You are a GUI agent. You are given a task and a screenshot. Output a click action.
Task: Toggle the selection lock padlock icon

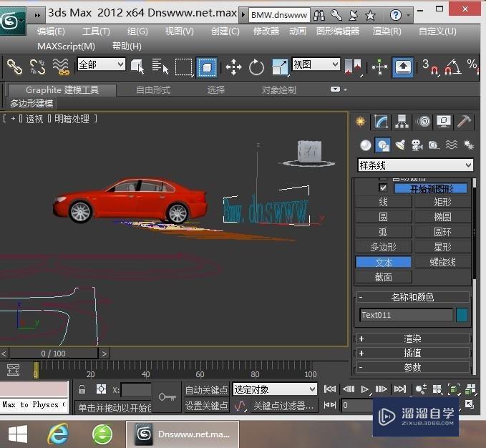[x=82, y=389]
